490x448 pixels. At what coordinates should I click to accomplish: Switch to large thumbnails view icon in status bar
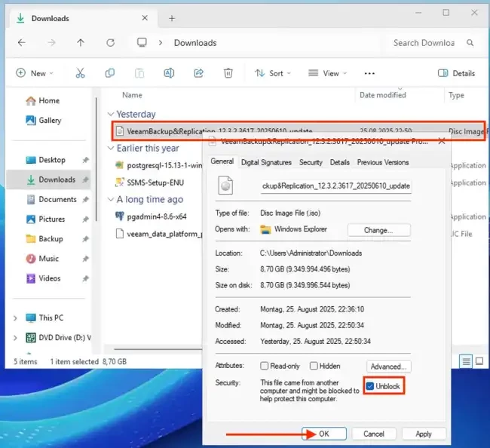tap(479, 361)
